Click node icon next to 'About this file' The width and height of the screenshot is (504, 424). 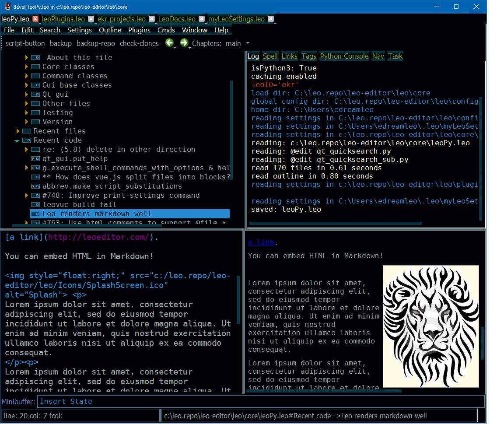[35, 57]
